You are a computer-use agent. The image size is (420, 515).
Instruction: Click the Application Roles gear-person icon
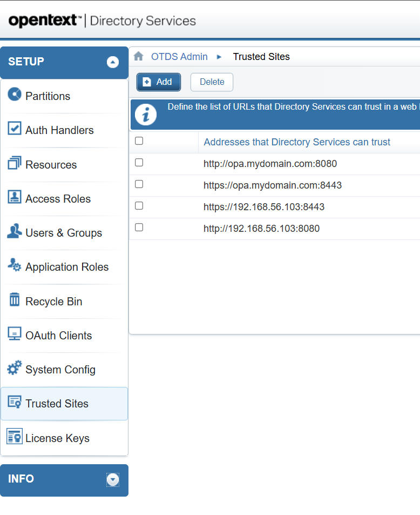[x=15, y=265]
